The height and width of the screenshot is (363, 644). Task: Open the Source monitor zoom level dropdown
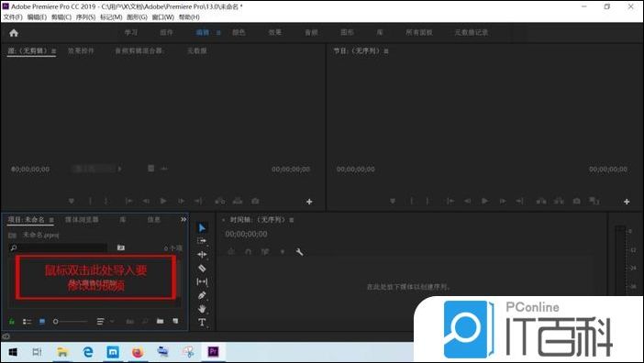tap(95, 169)
